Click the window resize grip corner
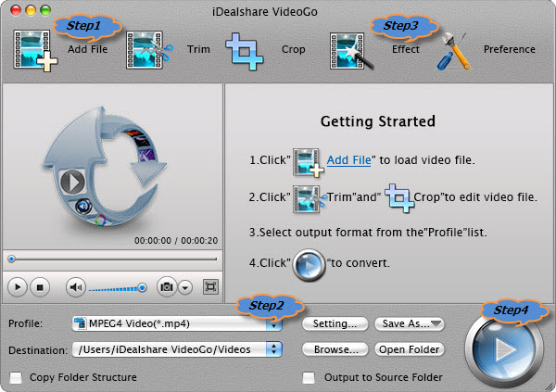This screenshot has width=556, height=392. 550,386
